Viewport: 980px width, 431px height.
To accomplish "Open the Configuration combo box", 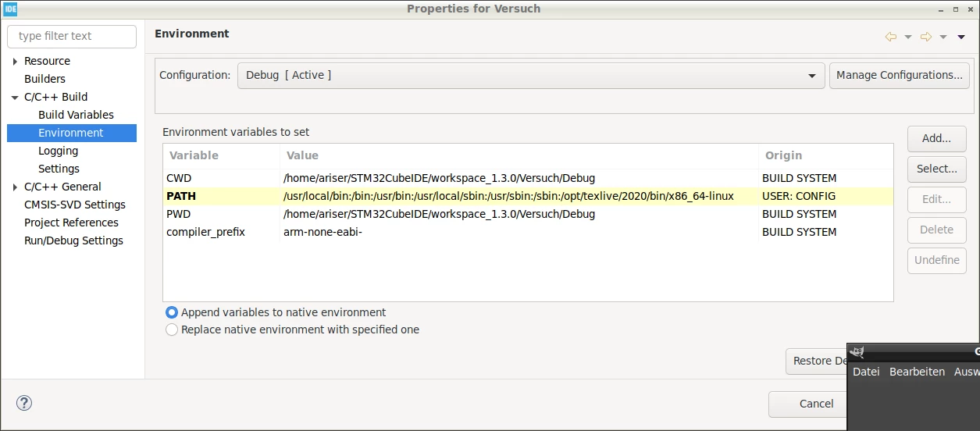I will (531, 76).
